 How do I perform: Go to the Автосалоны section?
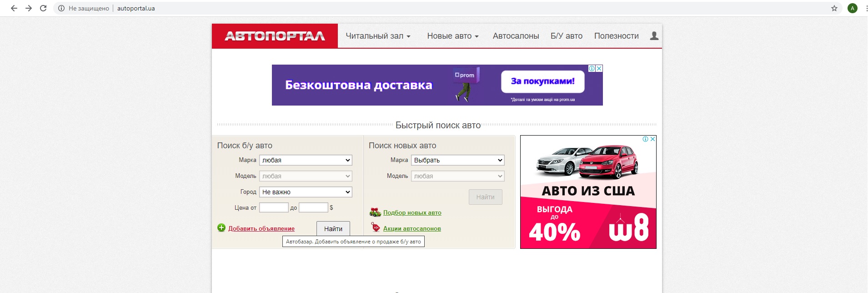click(x=516, y=36)
